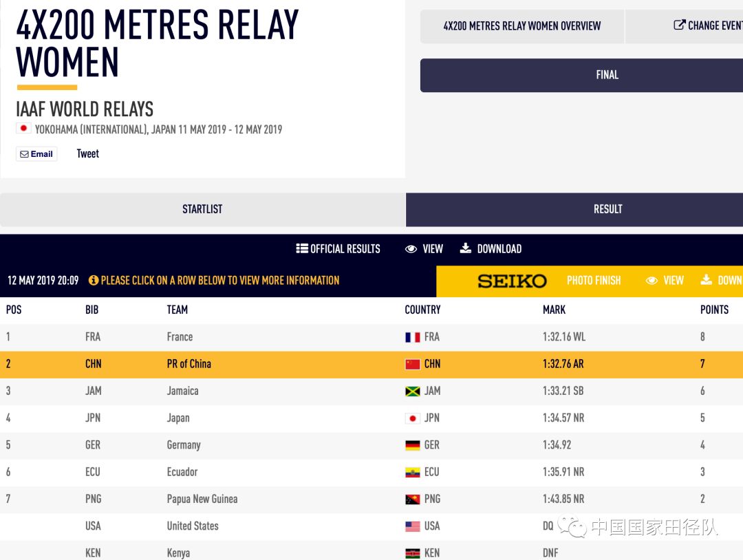
Task: Download the photo finish image
Action: [x=707, y=280]
